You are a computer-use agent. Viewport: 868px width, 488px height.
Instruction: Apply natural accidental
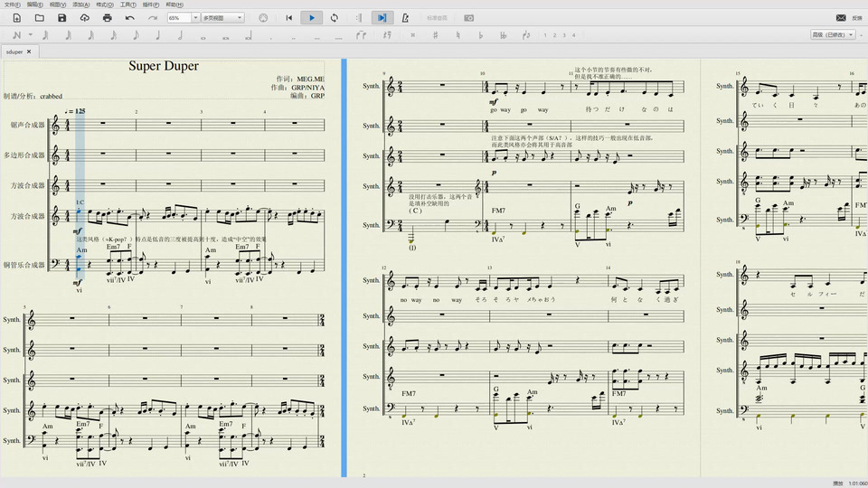point(458,35)
